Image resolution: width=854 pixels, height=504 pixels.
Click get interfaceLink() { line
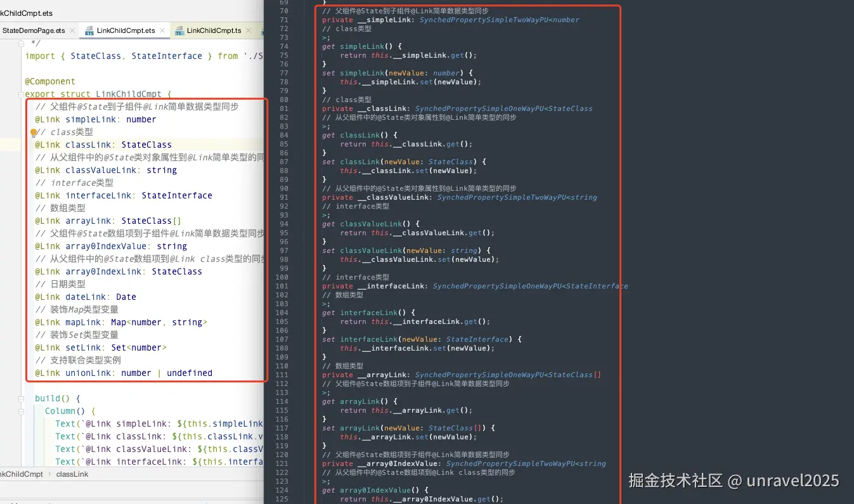[369, 313]
